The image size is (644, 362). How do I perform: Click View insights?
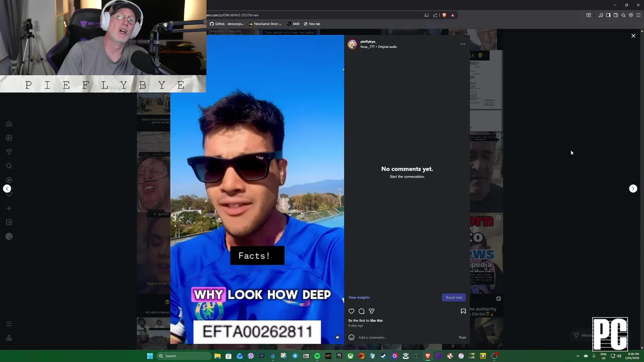coord(359,298)
